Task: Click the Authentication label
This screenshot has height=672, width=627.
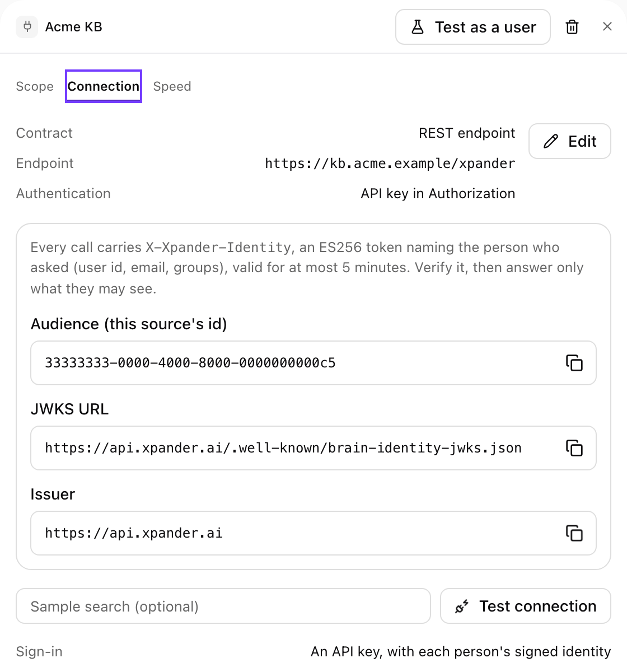Action: click(x=63, y=194)
